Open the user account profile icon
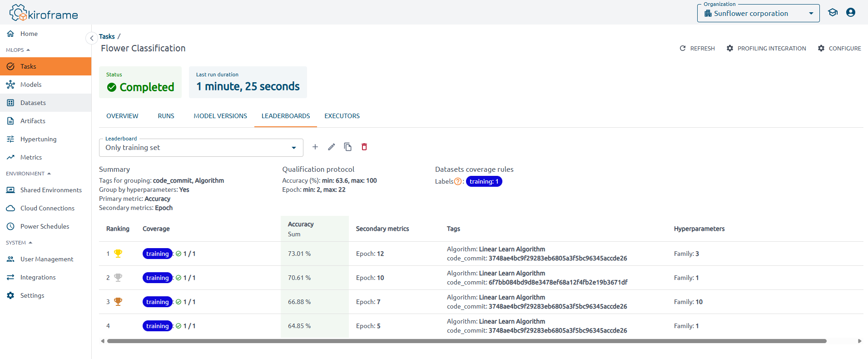 click(x=851, y=13)
